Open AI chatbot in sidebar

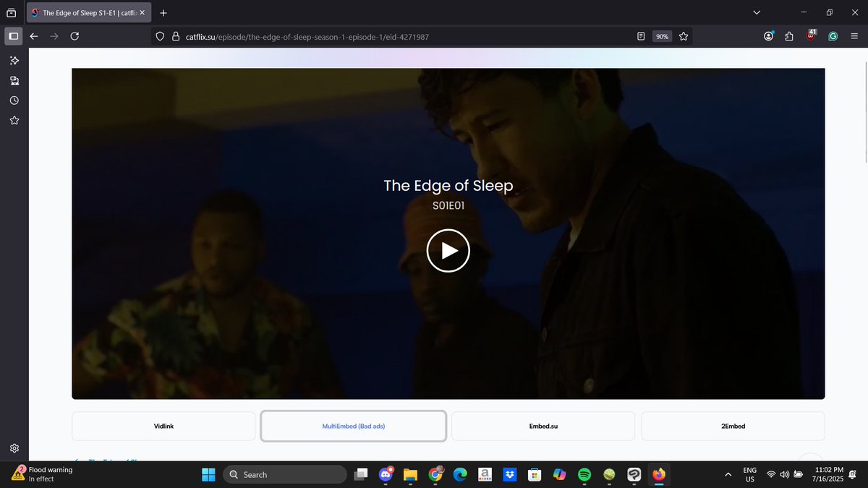click(14, 61)
